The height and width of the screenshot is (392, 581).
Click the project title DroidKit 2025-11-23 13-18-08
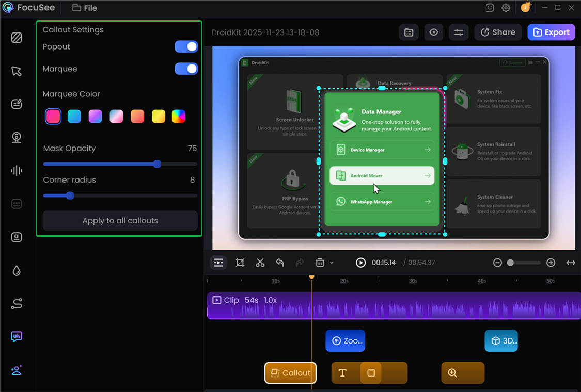click(x=265, y=32)
